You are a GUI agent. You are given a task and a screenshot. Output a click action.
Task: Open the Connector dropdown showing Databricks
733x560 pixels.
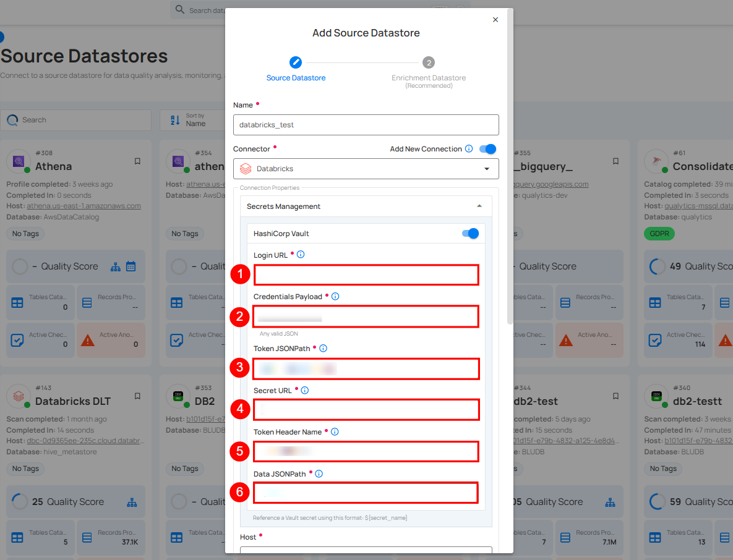(366, 169)
